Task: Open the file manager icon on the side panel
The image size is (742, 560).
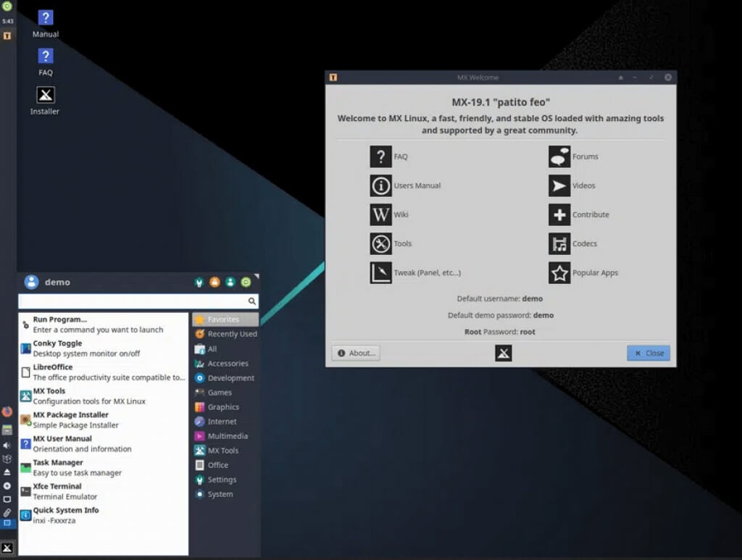Action: click(7, 430)
